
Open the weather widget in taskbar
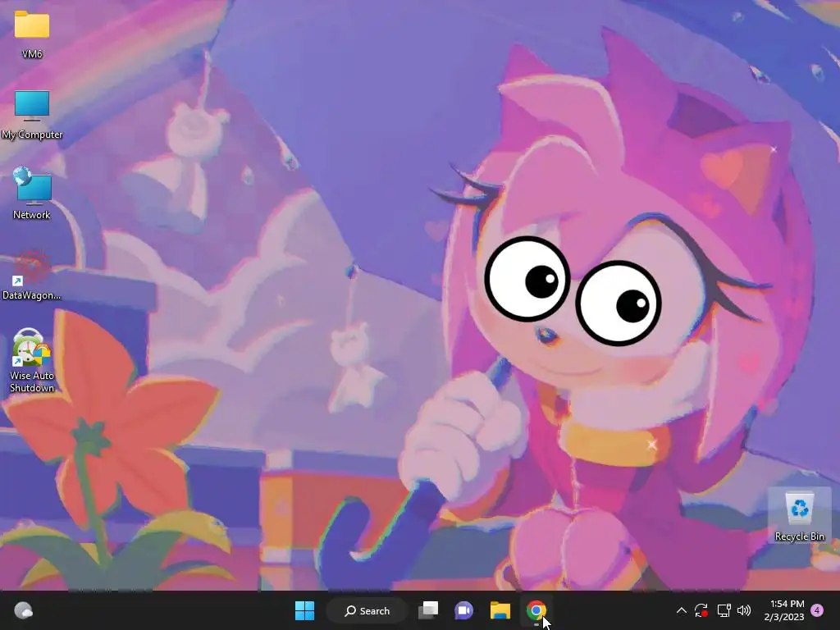click(x=23, y=610)
